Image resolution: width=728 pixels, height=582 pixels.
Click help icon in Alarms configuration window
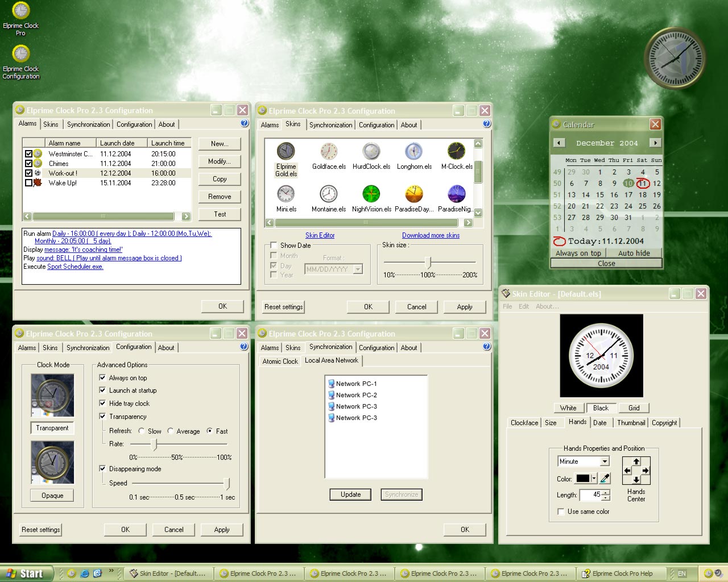245,123
